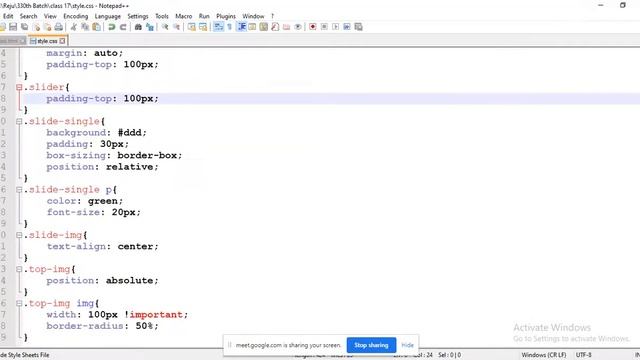This screenshot has height=360, width=640.
Task: Click the Save file toolbar icon
Action: point(13,27)
